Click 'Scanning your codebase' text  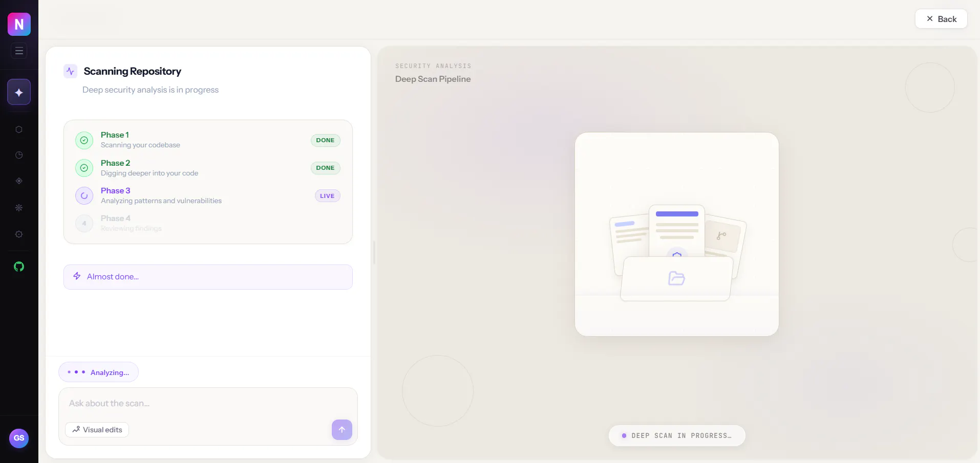pos(140,145)
